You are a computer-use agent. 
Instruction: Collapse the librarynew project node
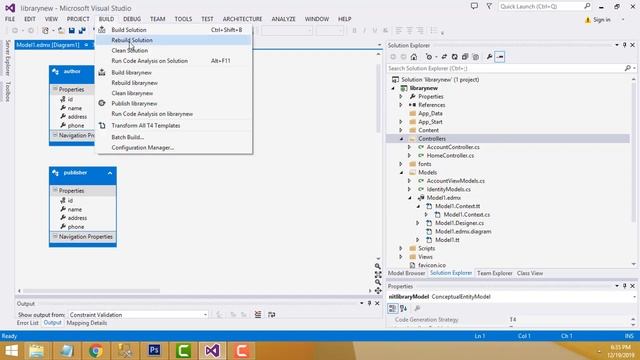[x=393, y=88]
